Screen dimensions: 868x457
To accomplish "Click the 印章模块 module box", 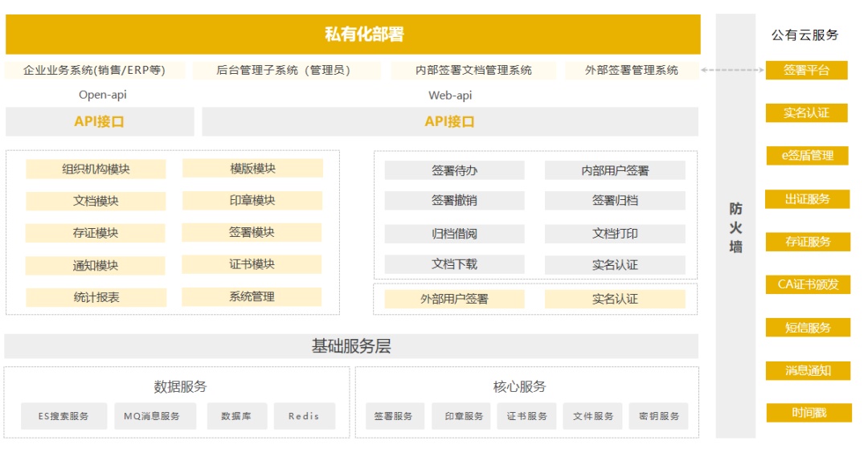I will click(252, 201).
